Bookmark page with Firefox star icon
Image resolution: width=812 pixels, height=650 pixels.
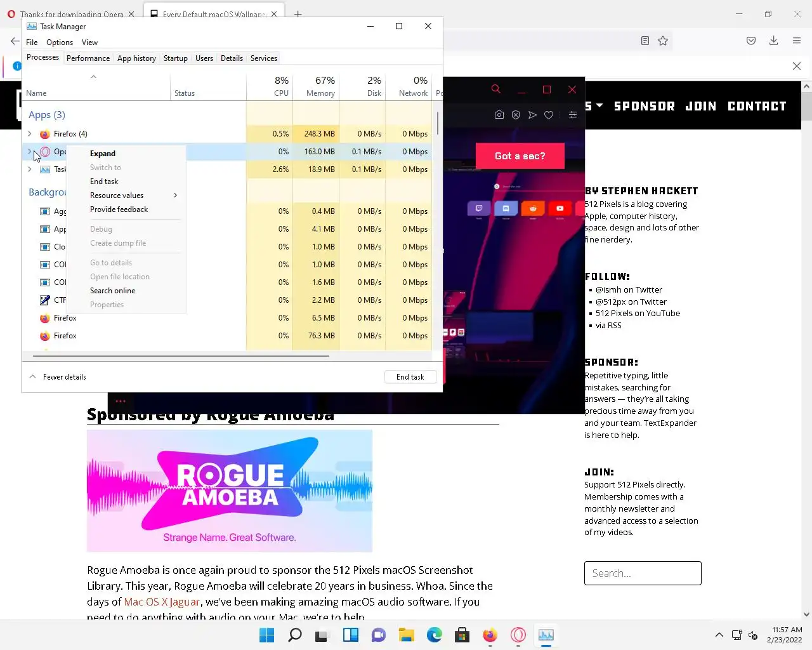pyautogui.click(x=663, y=41)
